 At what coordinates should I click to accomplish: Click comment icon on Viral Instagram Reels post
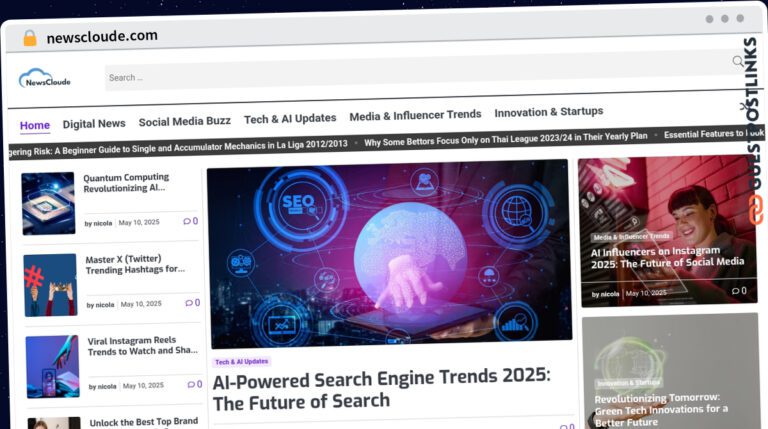tap(191, 384)
